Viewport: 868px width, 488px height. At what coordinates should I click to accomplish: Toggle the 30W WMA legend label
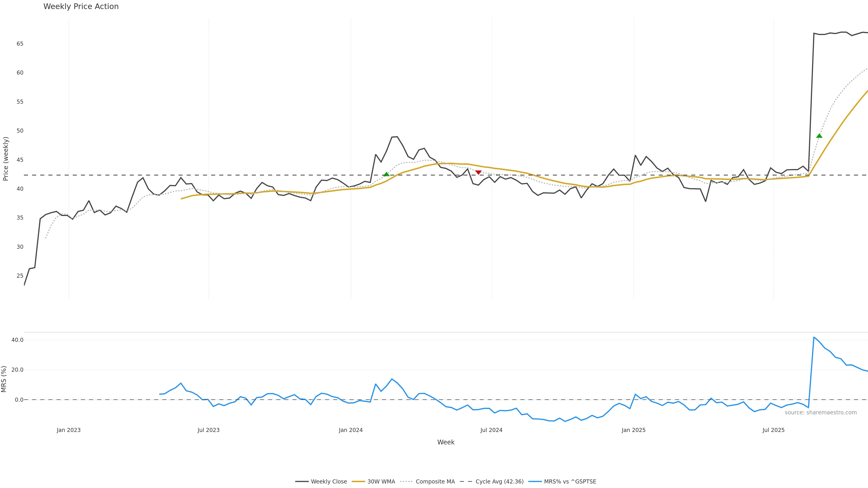[381, 482]
